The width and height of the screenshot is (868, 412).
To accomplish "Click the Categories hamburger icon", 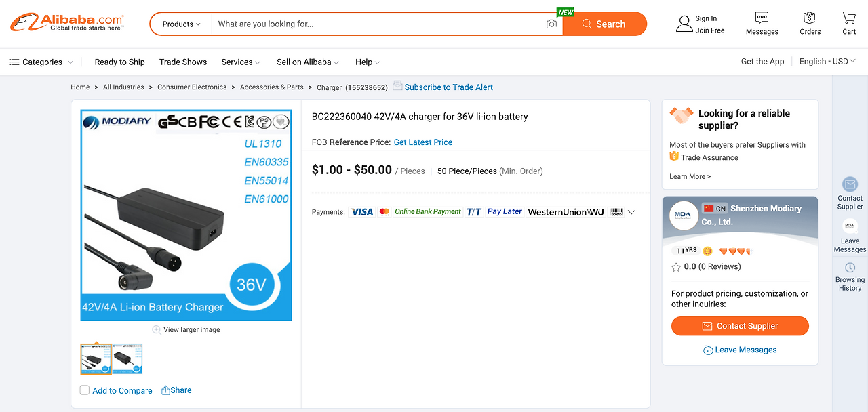I will pos(14,62).
